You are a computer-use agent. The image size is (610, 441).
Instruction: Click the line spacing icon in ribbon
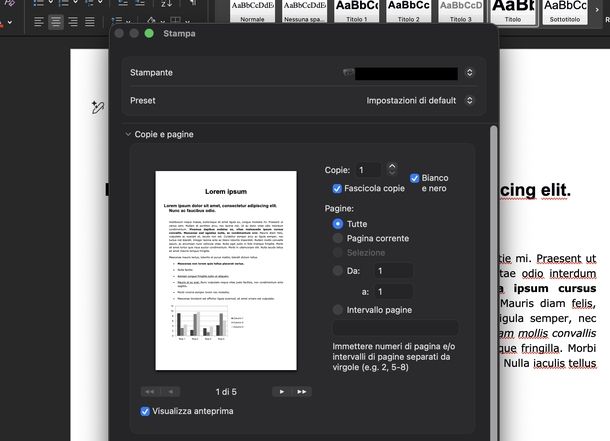tap(117, 21)
